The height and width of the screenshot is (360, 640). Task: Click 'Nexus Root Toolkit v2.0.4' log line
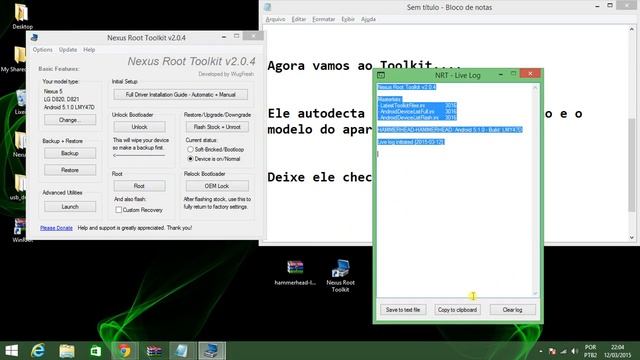tap(407, 87)
